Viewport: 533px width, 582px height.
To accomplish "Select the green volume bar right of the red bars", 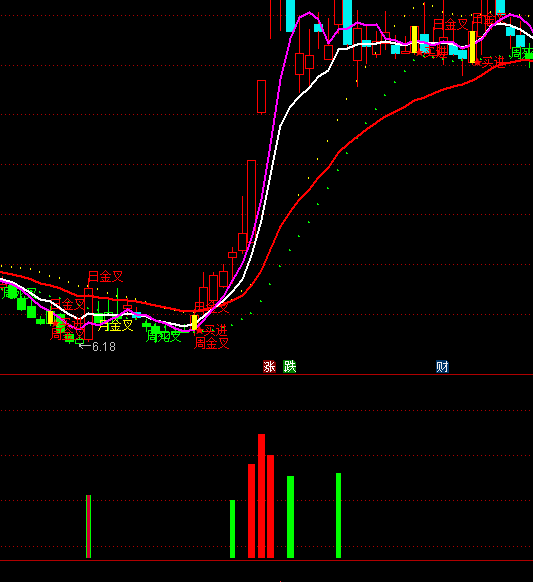I will pos(290,517).
